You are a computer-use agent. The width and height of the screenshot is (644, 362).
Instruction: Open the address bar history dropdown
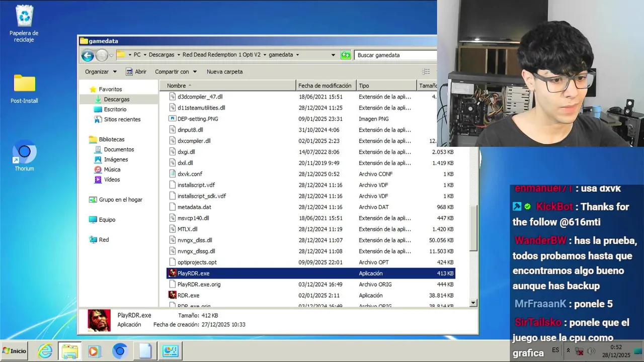[x=333, y=55]
